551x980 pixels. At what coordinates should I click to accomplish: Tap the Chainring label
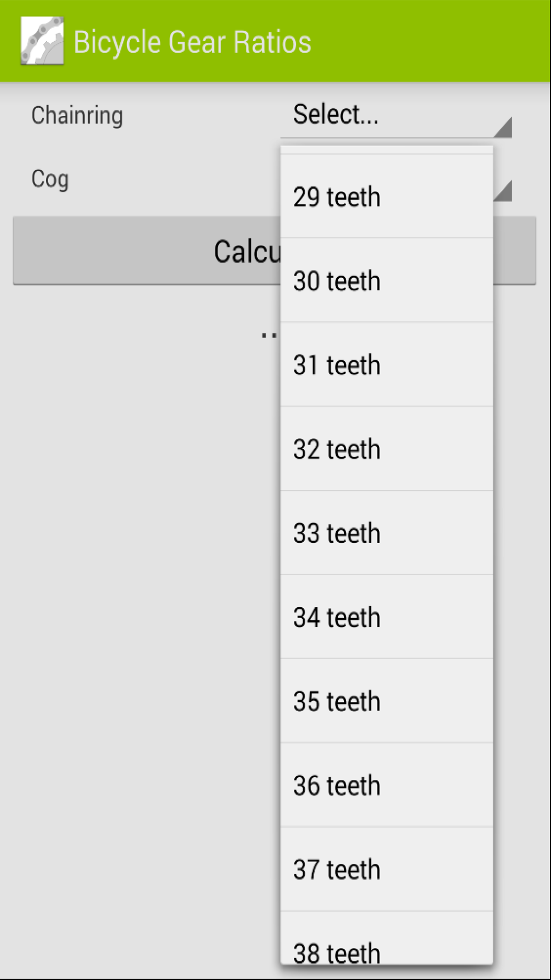77,115
